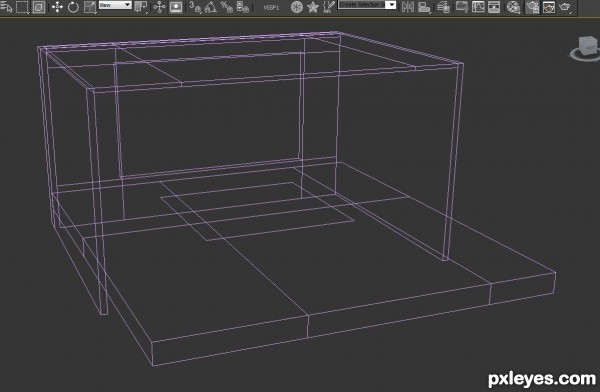Toggle the Angle Snap button
Viewport: 600px width, 392px height.
(211, 7)
